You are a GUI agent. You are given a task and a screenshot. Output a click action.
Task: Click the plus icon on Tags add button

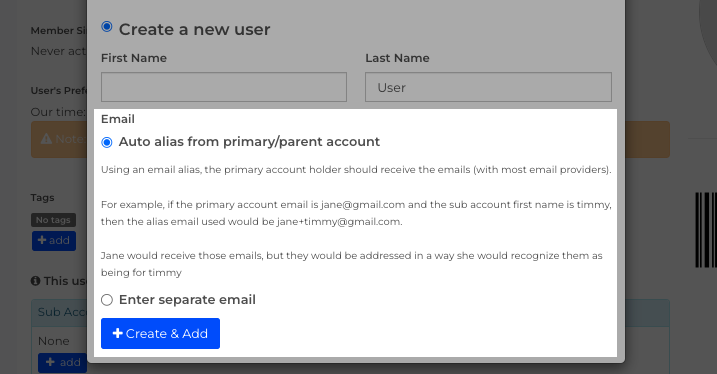[x=42, y=240]
